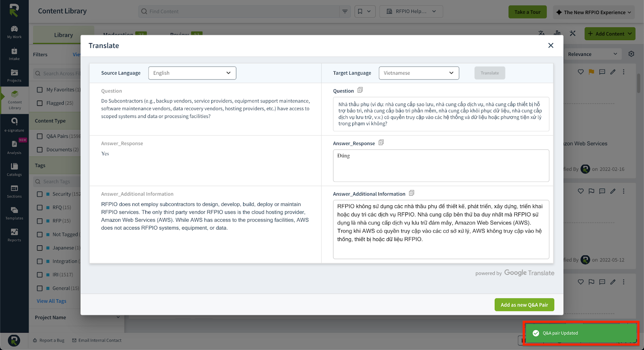Flag the card dated 2022-05-12
644x350 pixels.
(x=591, y=191)
